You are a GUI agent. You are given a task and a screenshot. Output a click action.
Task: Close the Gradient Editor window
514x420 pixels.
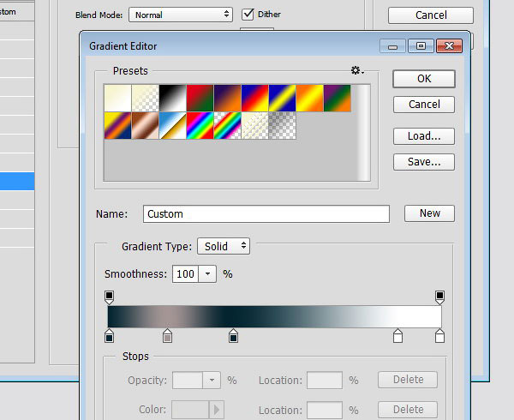tap(449, 46)
